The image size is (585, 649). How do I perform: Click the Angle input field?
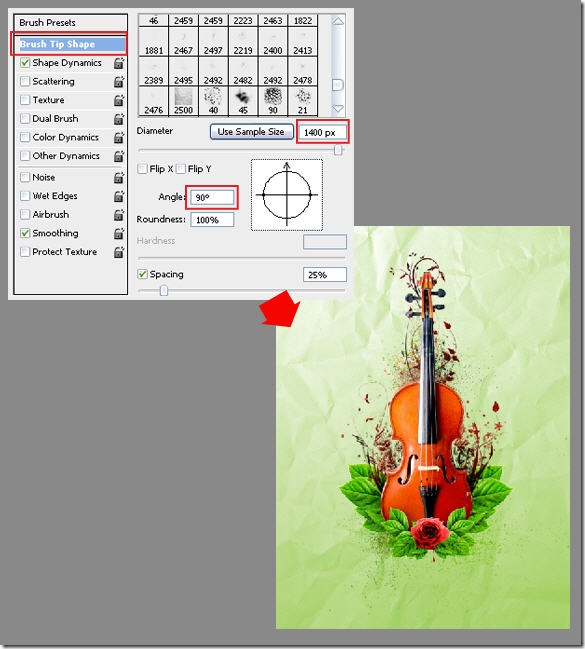212,197
